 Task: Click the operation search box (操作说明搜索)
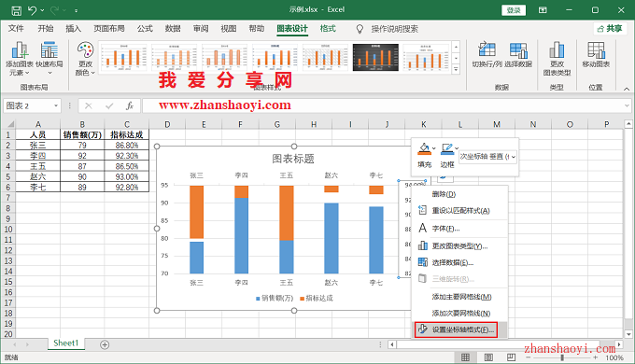394,29
